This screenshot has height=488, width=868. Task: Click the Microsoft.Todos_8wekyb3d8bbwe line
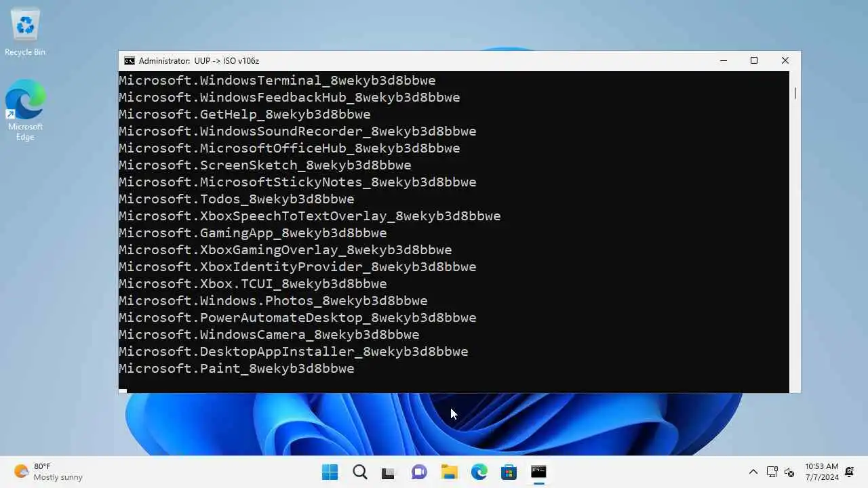(237, 199)
